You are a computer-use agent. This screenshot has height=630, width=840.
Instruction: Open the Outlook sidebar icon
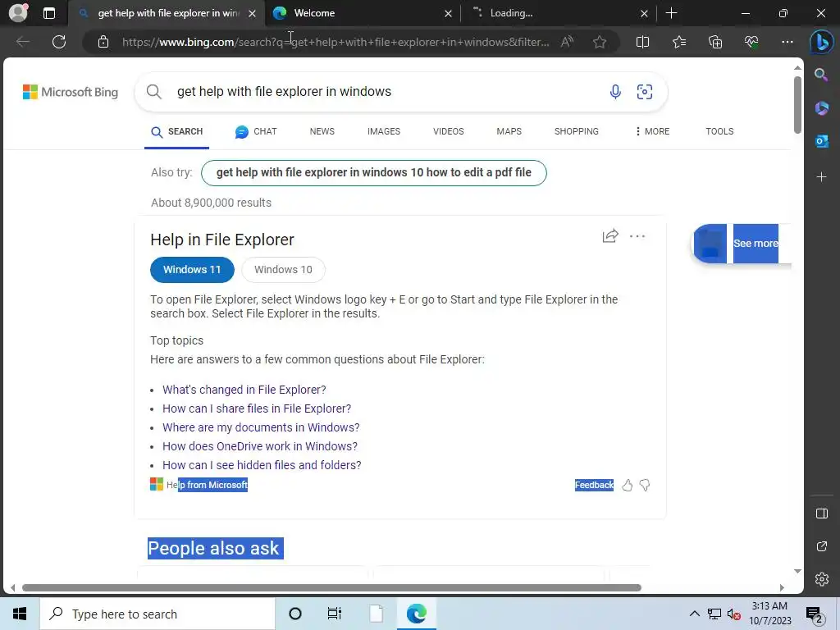821,141
